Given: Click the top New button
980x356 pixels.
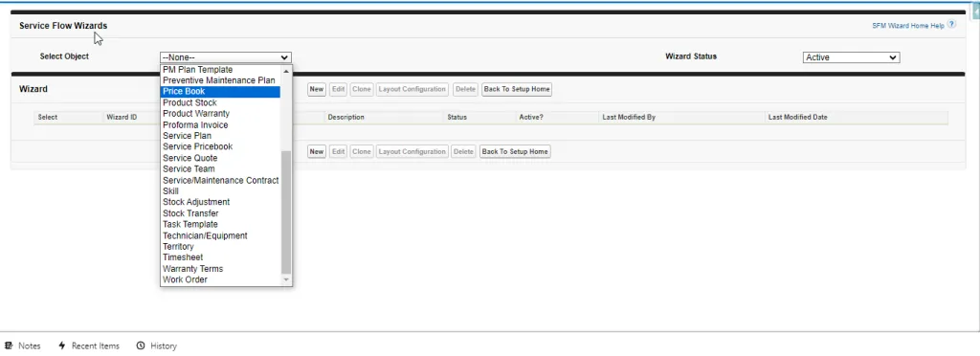Looking at the screenshot, I should point(317,89).
